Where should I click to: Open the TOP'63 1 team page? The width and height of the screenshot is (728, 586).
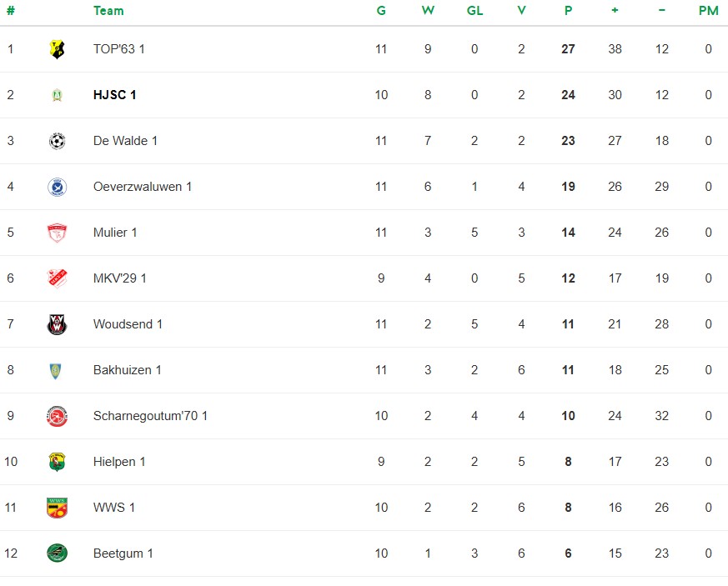[119, 49]
